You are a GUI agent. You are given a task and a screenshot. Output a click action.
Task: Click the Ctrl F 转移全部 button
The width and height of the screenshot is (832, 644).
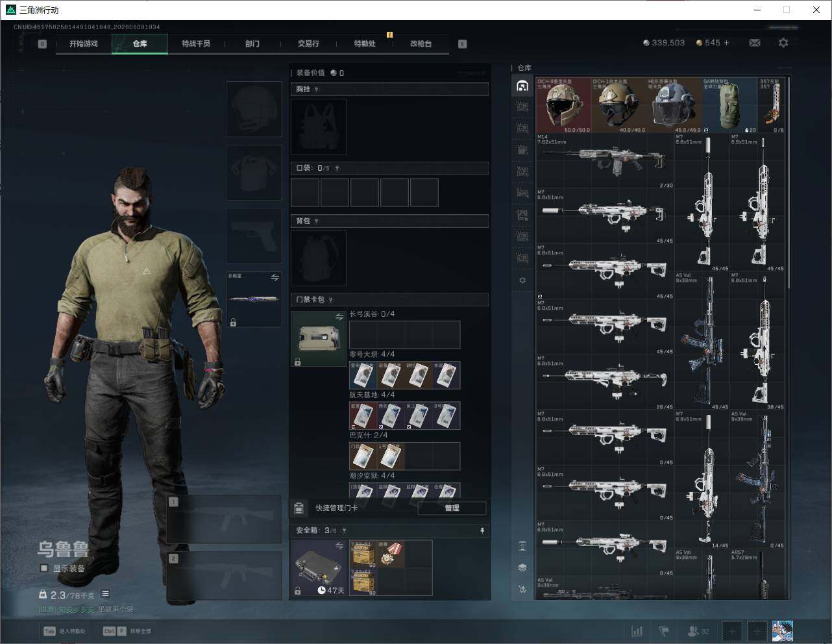(x=127, y=631)
